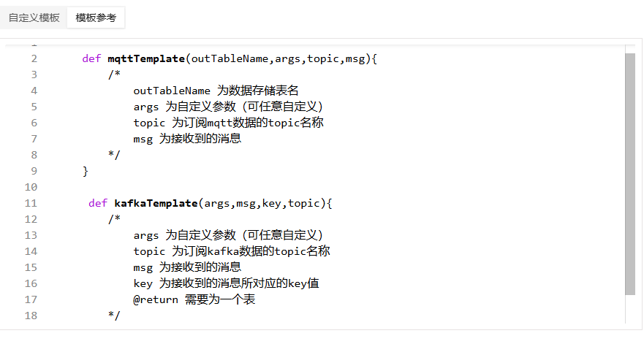Click the mqttTemplate function name

point(146,58)
